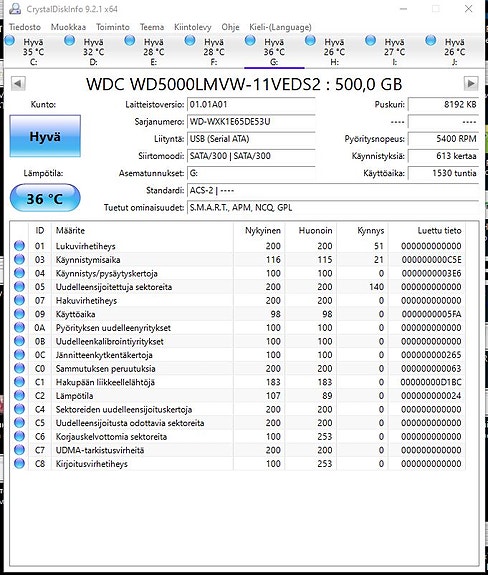
Task: Click the Hyvä health status button
Action: 45,136
